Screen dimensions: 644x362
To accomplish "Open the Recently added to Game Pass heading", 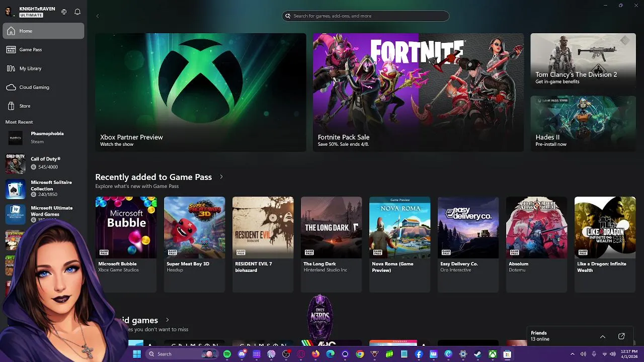I will [x=153, y=177].
